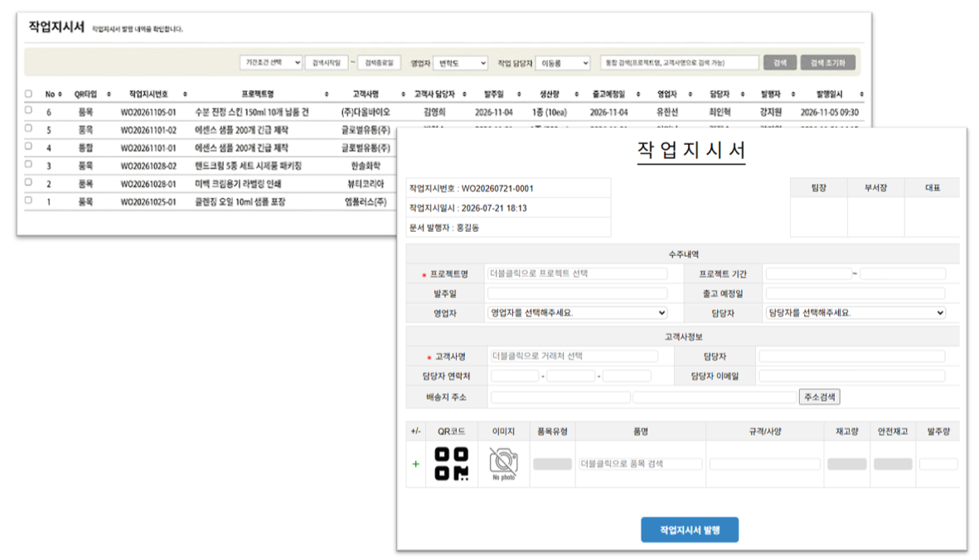The image size is (979, 560).
Task: Open the 작업 담당자 filter dropdown showing 이몽룡
Action: tap(563, 63)
